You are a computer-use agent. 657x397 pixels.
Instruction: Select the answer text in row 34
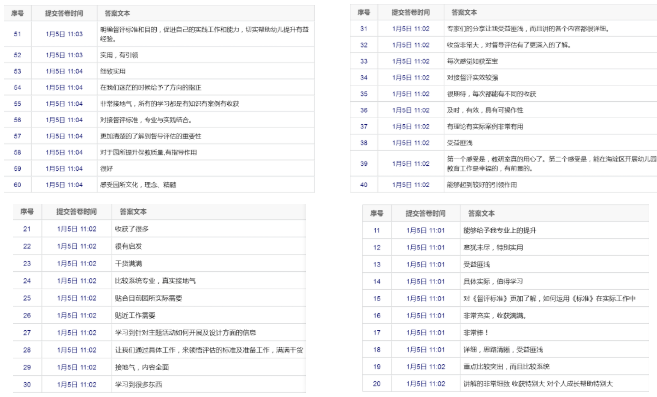[472, 78]
